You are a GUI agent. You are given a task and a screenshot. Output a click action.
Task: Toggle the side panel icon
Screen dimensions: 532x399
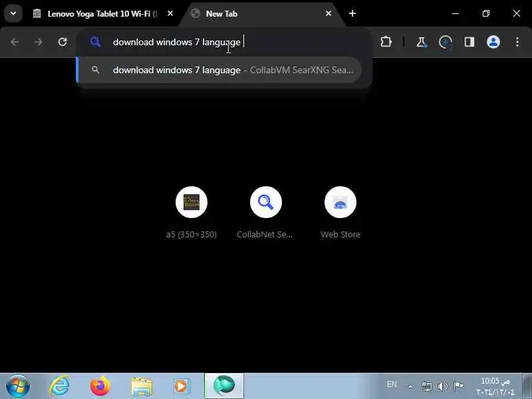point(469,42)
